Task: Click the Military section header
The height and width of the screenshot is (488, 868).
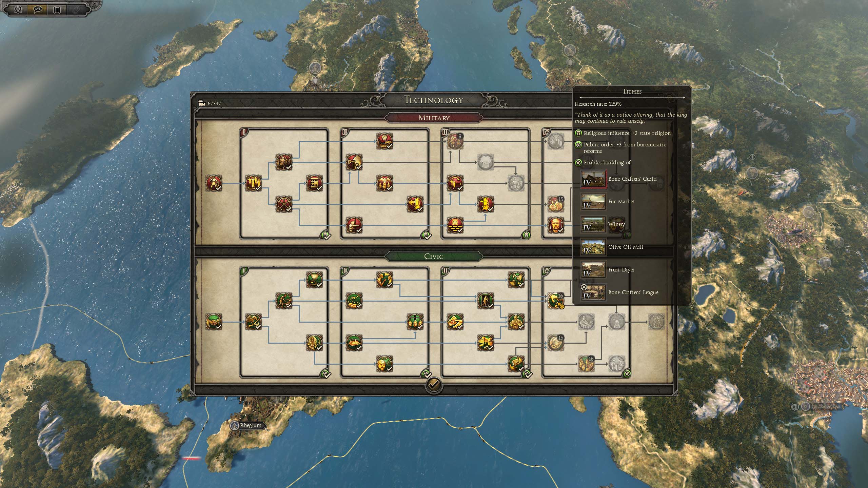Action: click(x=434, y=118)
